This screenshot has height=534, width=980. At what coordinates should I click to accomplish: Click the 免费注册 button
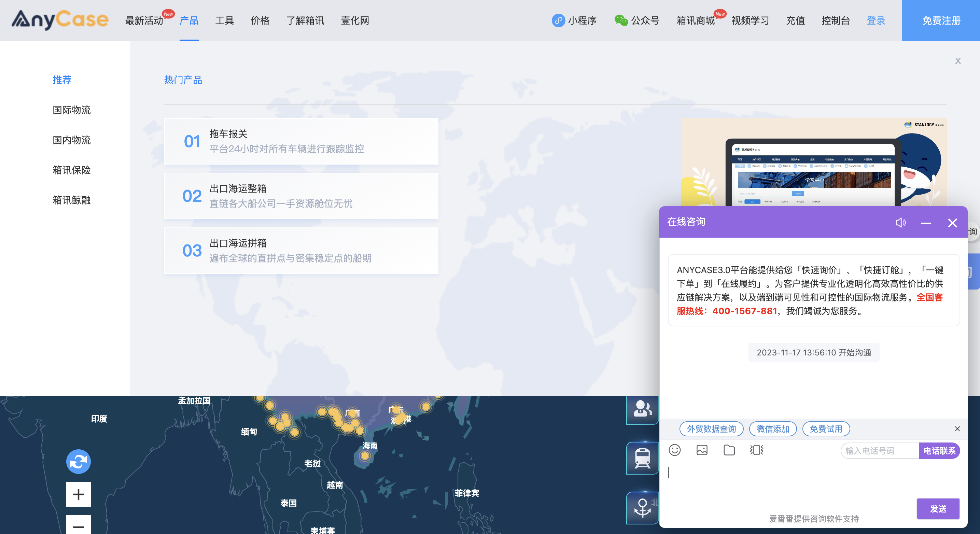pos(941,20)
